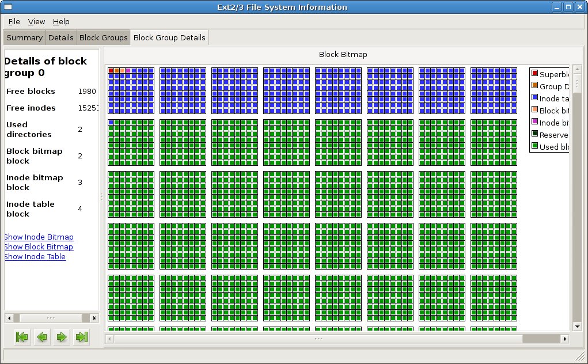Go to the first block group
Viewport: 588px width, 364px height.
click(x=22, y=337)
